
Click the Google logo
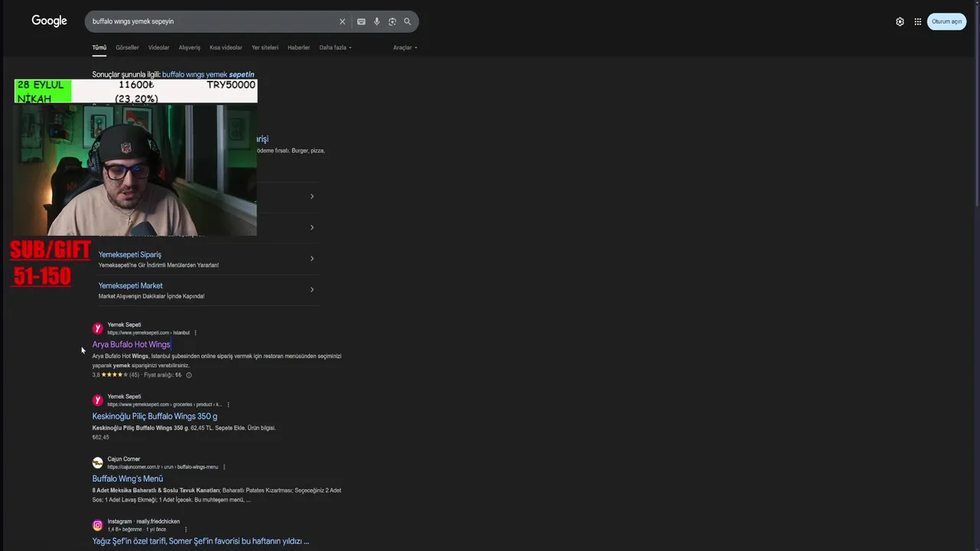49,21
